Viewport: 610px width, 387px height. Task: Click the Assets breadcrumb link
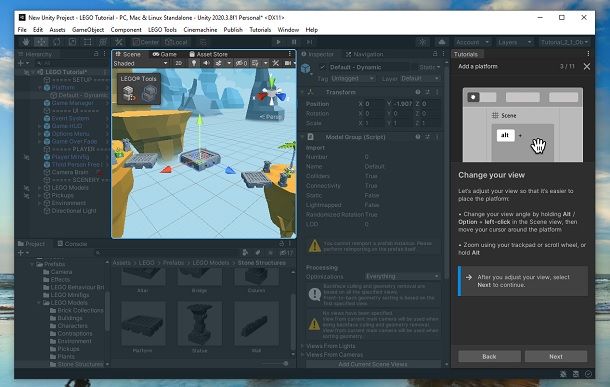pos(121,263)
